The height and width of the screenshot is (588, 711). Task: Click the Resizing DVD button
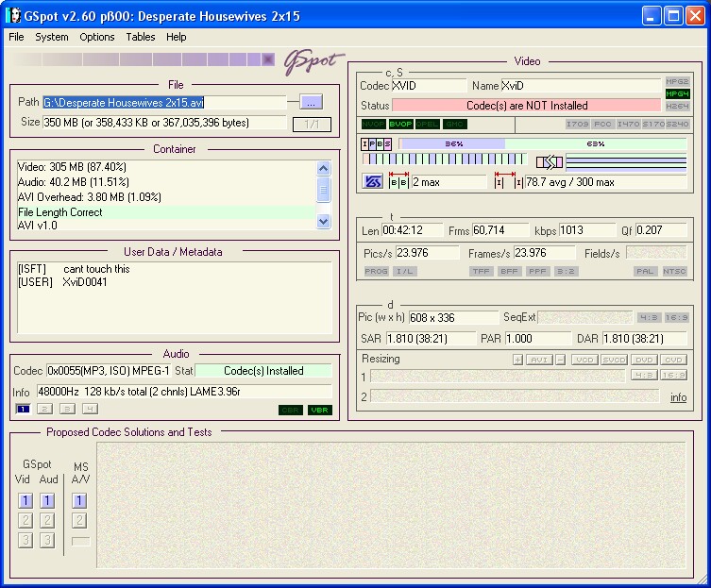tap(644, 360)
